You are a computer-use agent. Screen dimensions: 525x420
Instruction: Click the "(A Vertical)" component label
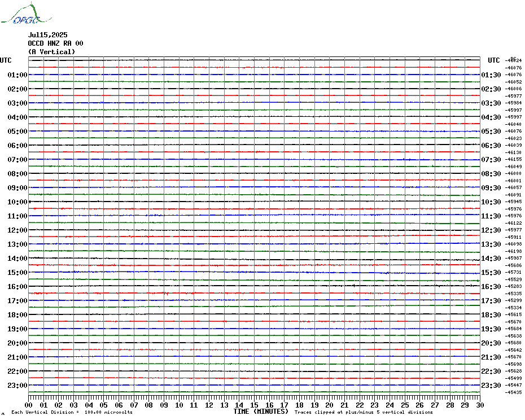click(51, 52)
